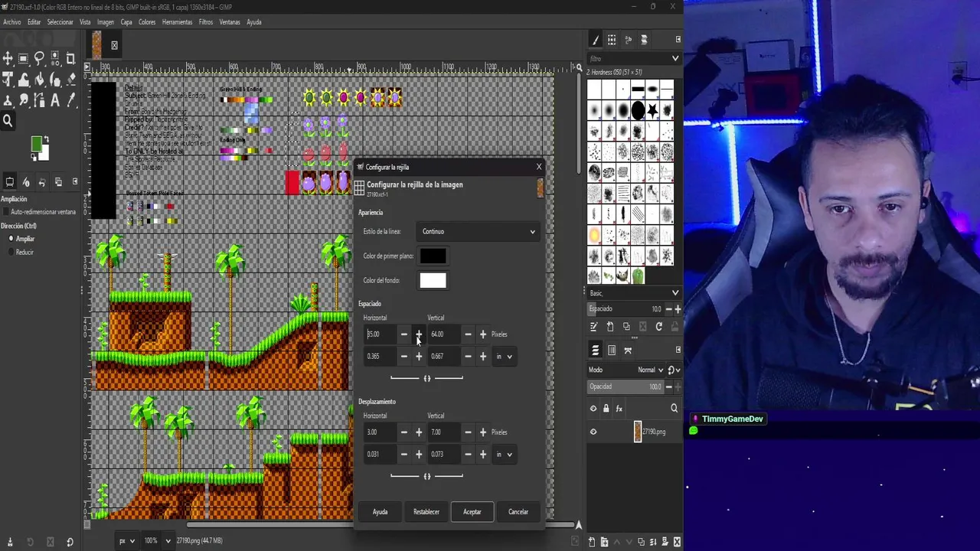Image resolution: width=980 pixels, height=551 pixels.
Task: Switch to the Channels tab
Action: [x=612, y=350]
